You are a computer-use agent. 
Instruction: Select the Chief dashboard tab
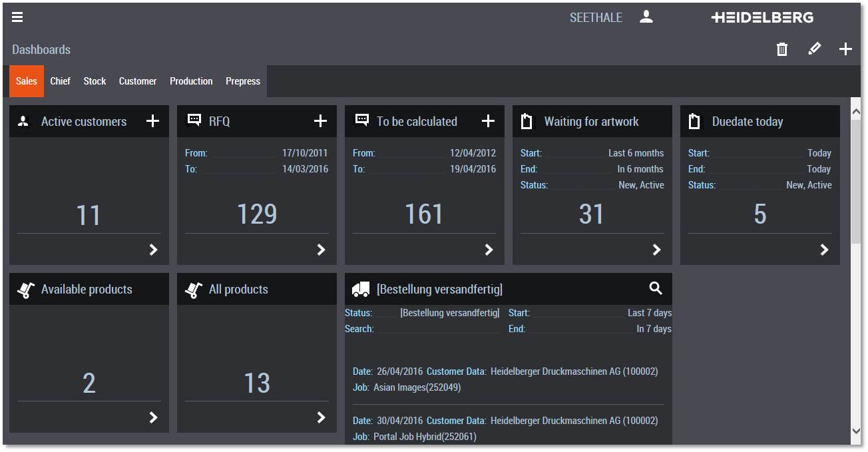click(x=60, y=81)
